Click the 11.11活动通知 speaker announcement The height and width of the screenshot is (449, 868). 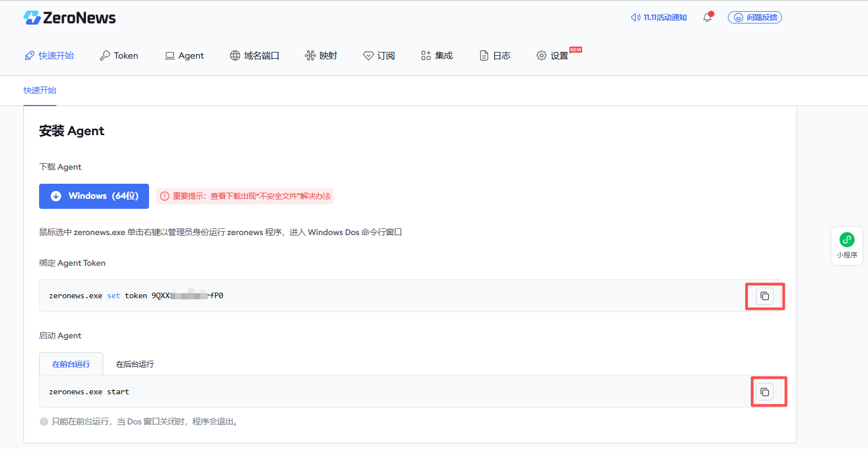tap(659, 17)
